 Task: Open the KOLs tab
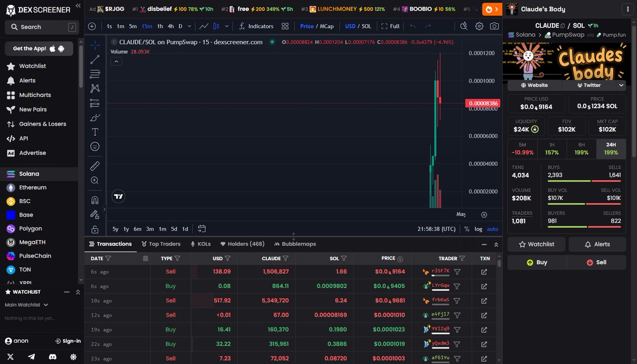pos(201,244)
